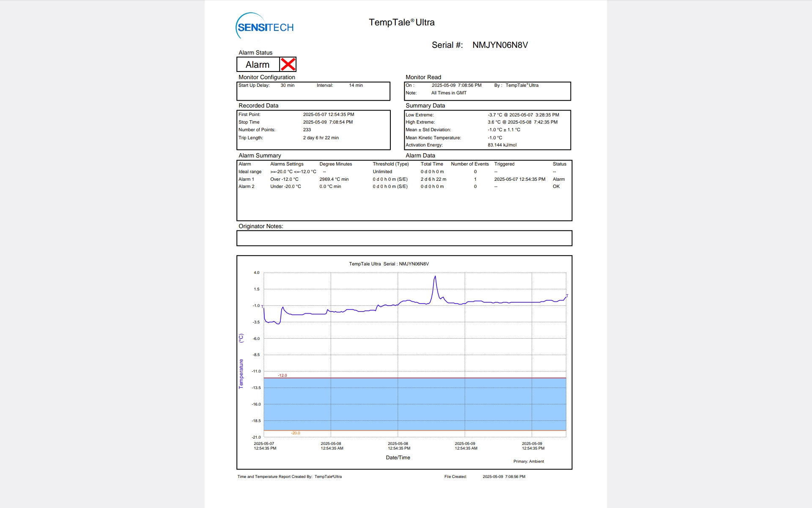Image resolution: width=812 pixels, height=508 pixels.
Task: Click alarm setting 'Over -12.0 °C'
Action: [x=284, y=179]
